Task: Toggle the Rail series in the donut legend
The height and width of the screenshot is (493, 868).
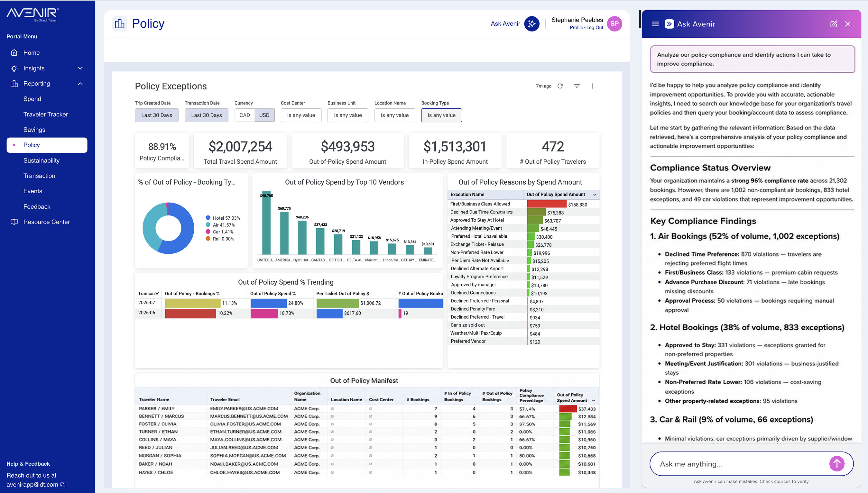Action: pos(220,239)
